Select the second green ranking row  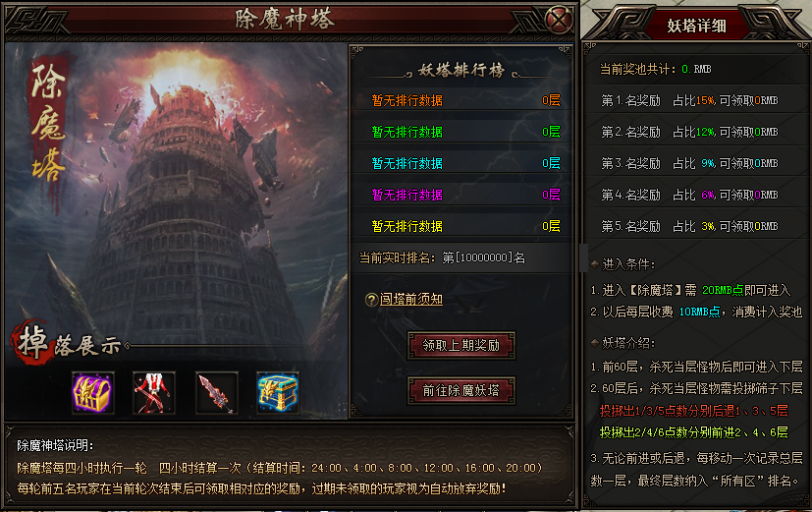pyautogui.click(x=461, y=132)
